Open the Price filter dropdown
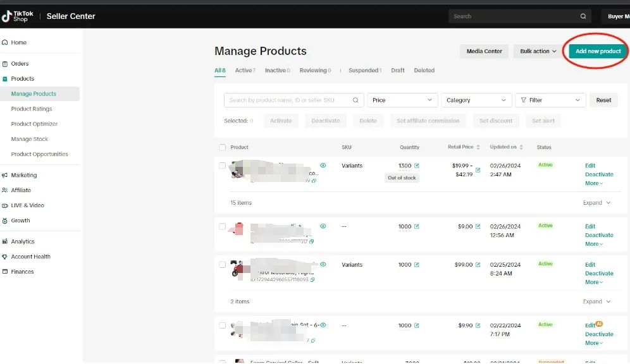This screenshot has width=630, height=364. click(402, 100)
